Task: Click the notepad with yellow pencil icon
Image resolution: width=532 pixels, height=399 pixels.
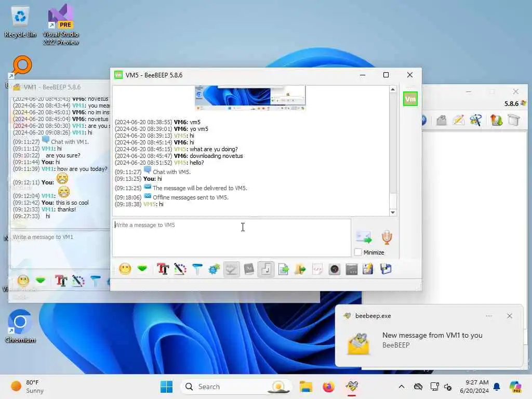Action: click(x=368, y=269)
